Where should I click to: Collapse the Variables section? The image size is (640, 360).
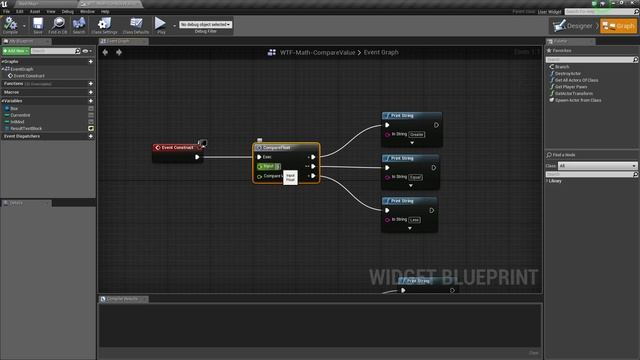pyautogui.click(x=2, y=101)
